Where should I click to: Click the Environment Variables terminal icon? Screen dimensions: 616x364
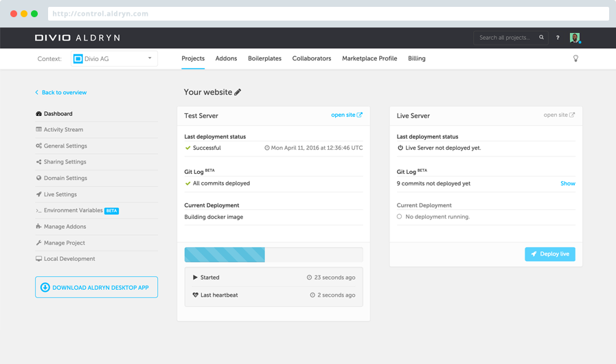pyautogui.click(x=38, y=211)
